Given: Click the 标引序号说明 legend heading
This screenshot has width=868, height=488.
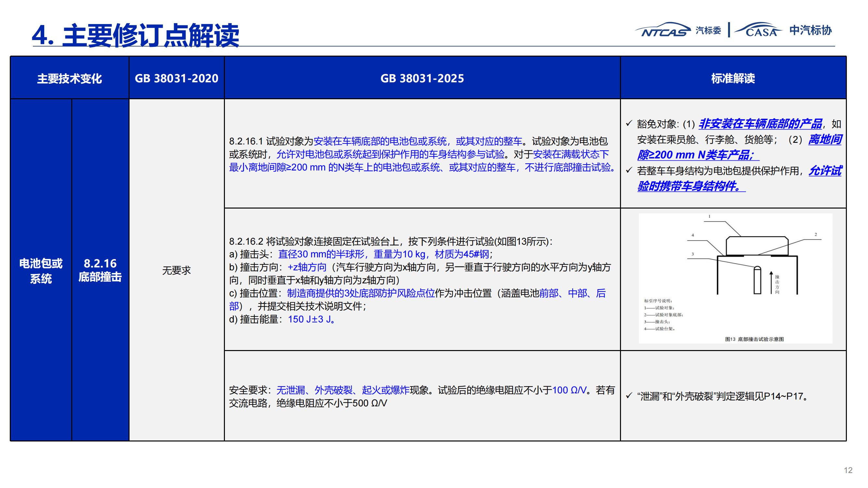Looking at the screenshot, I should 658,301.
